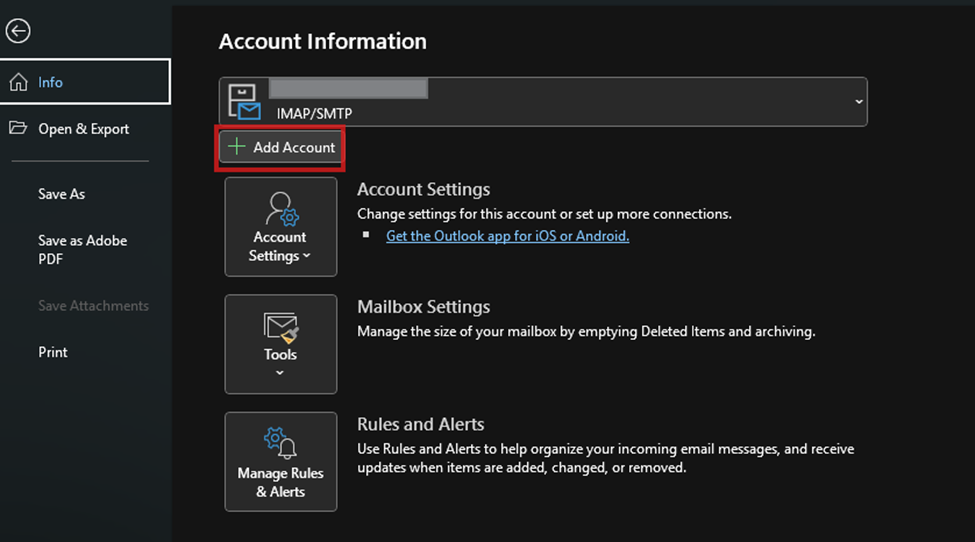The image size is (975, 542).
Task: Click the back arrow icon
Action: tap(18, 31)
